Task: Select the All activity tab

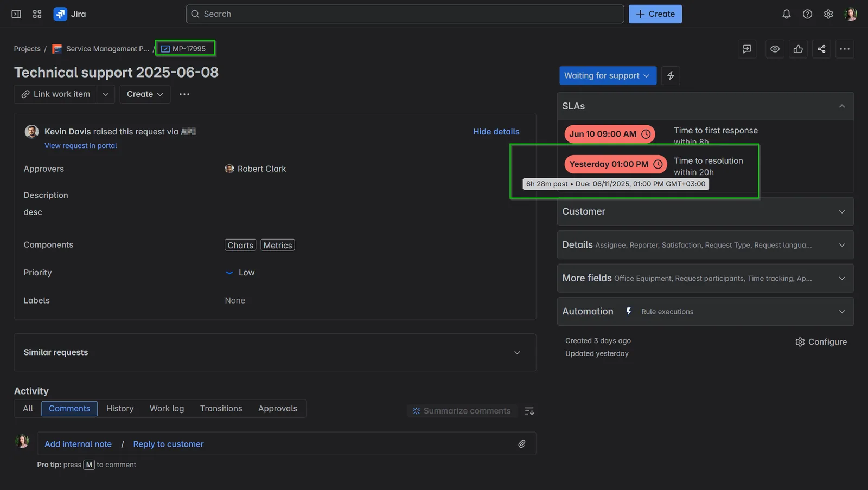Action: click(x=28, y=409)
